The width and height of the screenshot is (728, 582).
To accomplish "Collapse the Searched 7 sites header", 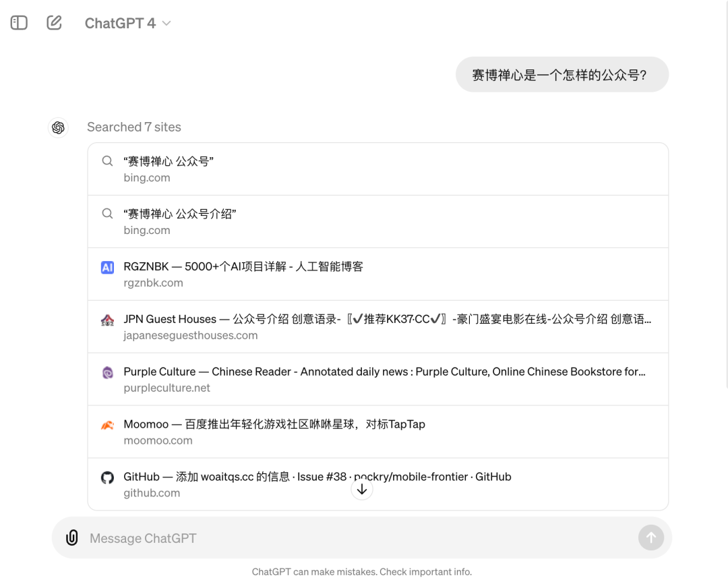I will point(134,127).
